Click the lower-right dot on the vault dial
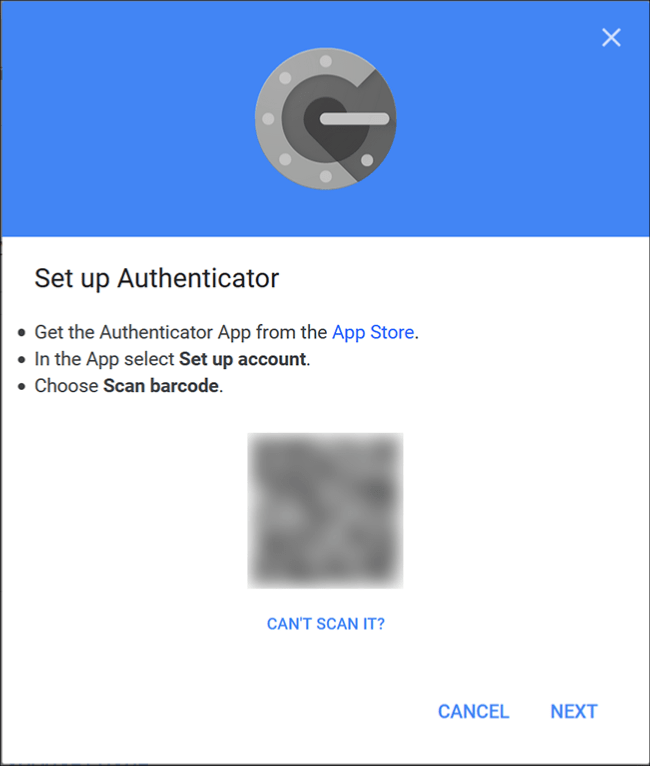The image size is (650, 766). tap(367, 160)
